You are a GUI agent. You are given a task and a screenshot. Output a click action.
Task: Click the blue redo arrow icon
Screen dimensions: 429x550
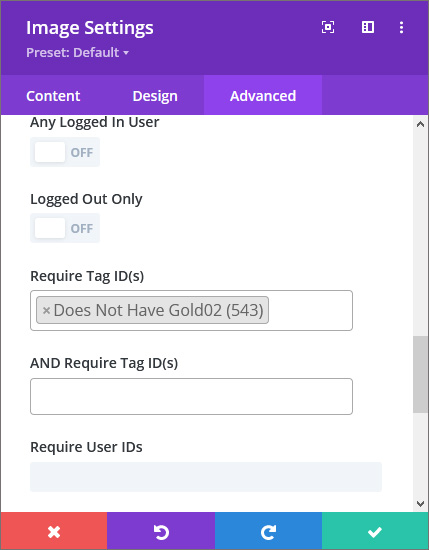pyautogui.click(x=268, y=531)
